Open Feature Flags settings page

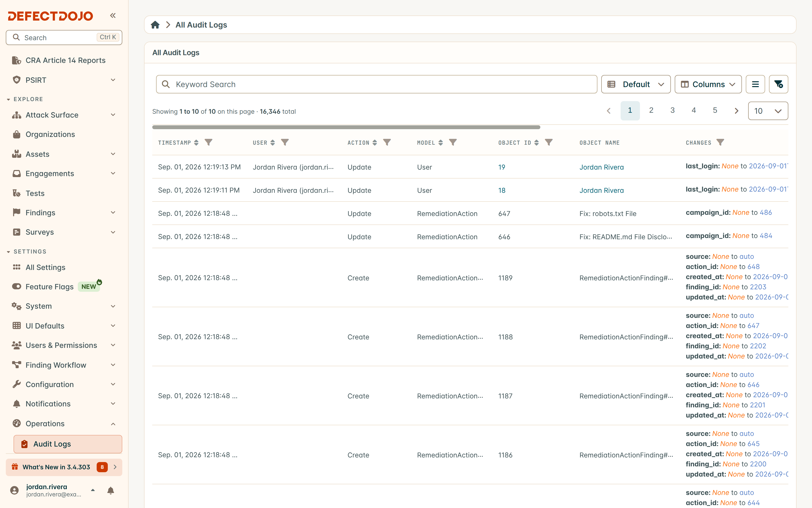pyautogui.click(x=64, y=287)
